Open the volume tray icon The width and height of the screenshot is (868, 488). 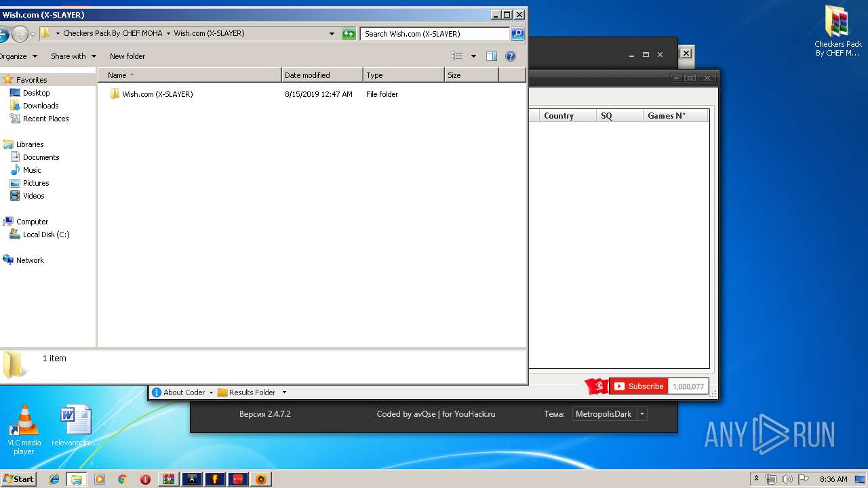787,479
